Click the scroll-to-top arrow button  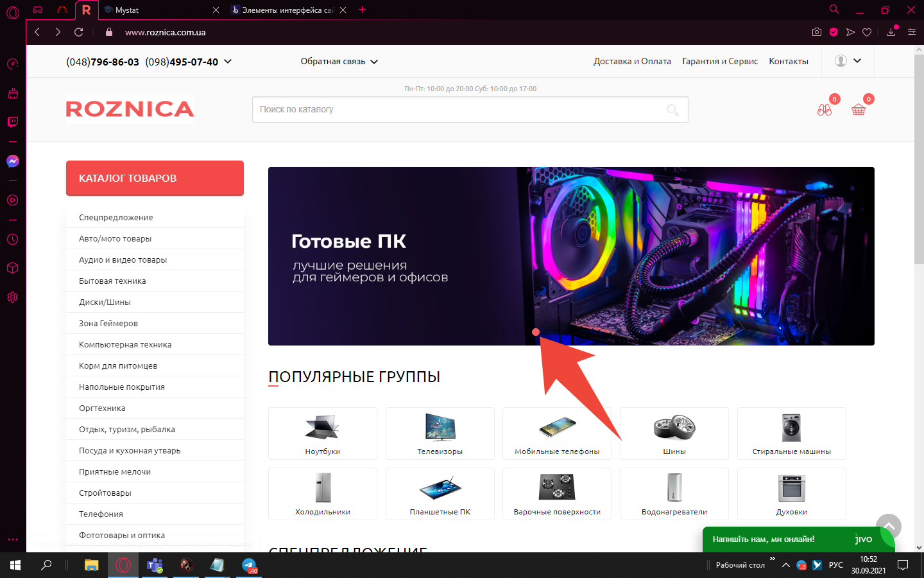point(889,526)
